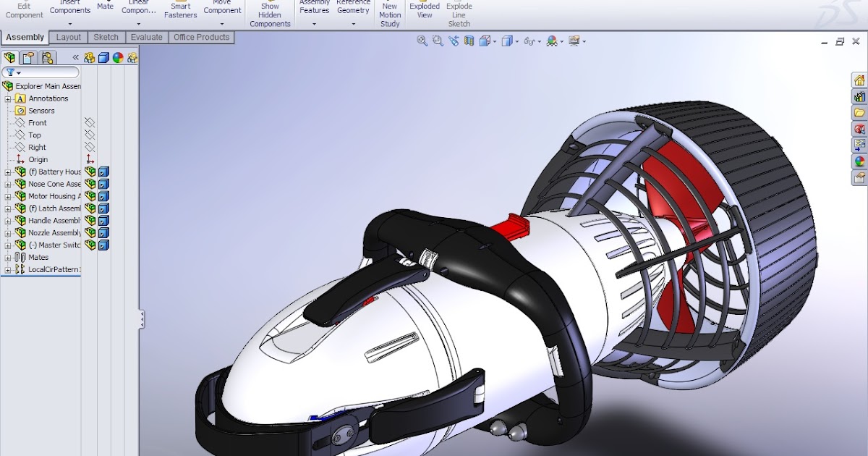Expand the Annotations tree node

point(8,98)
